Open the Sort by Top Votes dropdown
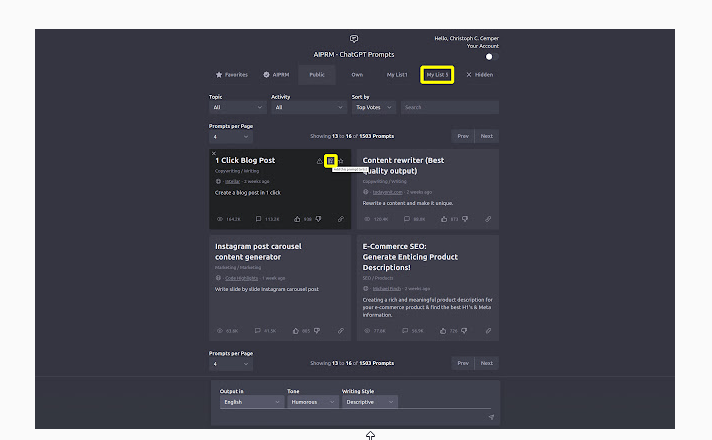Viewport: 712px width, 440px height. coord(373,107)
